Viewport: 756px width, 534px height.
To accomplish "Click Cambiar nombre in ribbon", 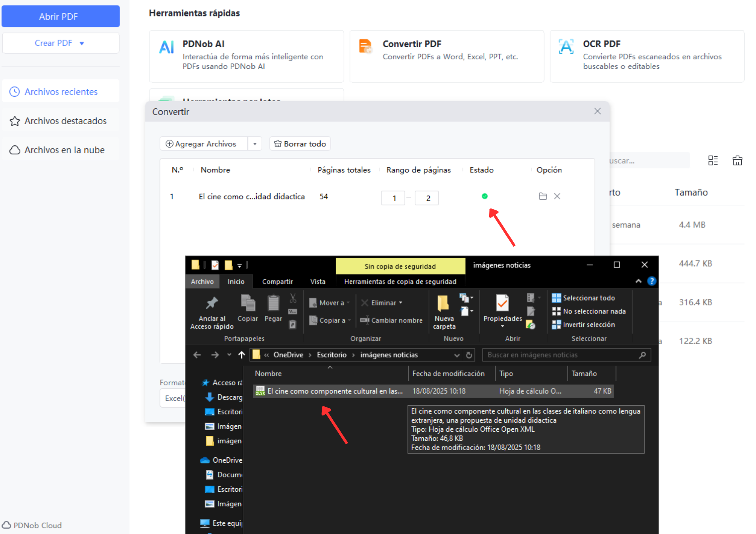I will point(391,320).
